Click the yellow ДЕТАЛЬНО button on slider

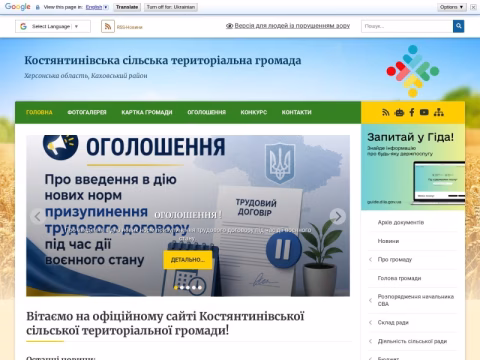pyautogui.click(x=188, y=260)
